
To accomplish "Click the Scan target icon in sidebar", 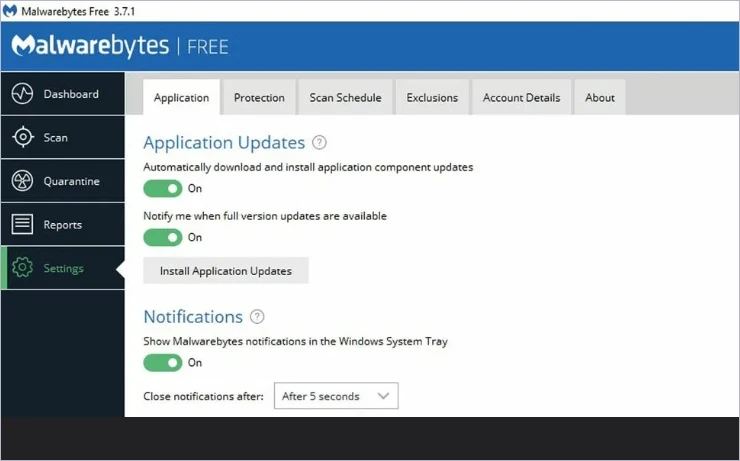I will [x=23, y=137].
